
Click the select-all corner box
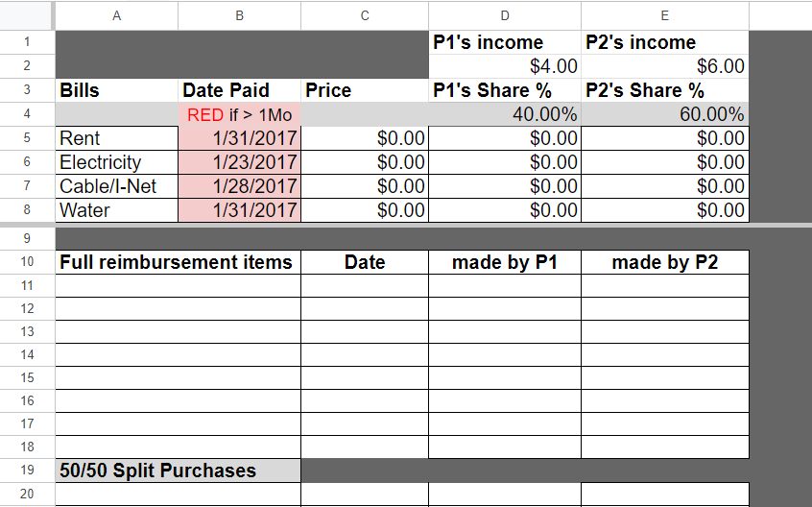pos(27,14)
